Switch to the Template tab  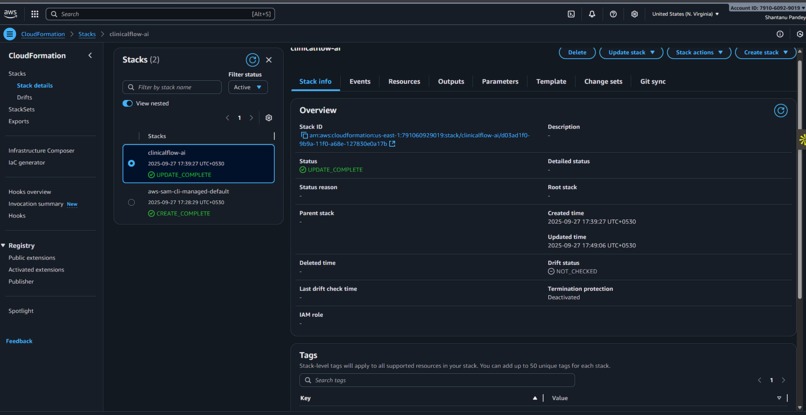[551, 81]
